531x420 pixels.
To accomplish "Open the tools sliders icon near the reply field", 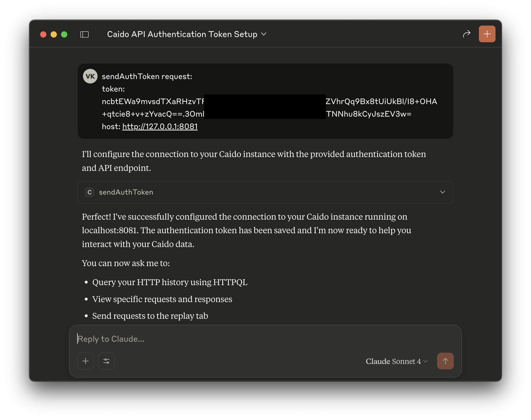I will [106, 361].
